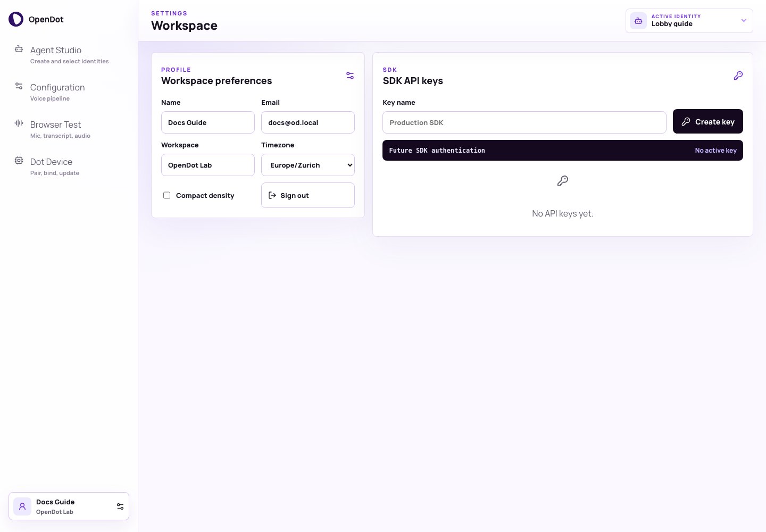Viewport: 766px width, 532px height.
Task: Open Configuration voice pipeline page
Action: [x=69, y=92]
